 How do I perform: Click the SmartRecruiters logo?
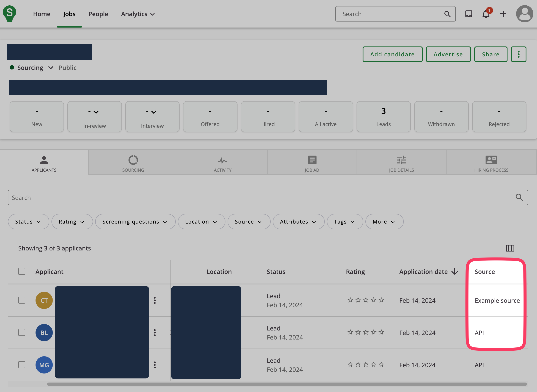tap(9, 14)
